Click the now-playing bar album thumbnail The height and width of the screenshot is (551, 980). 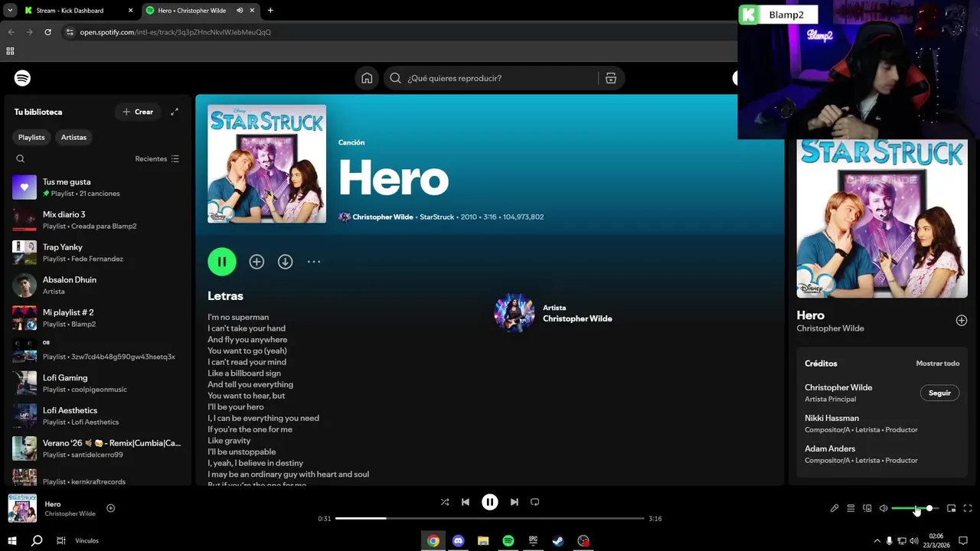22,508
